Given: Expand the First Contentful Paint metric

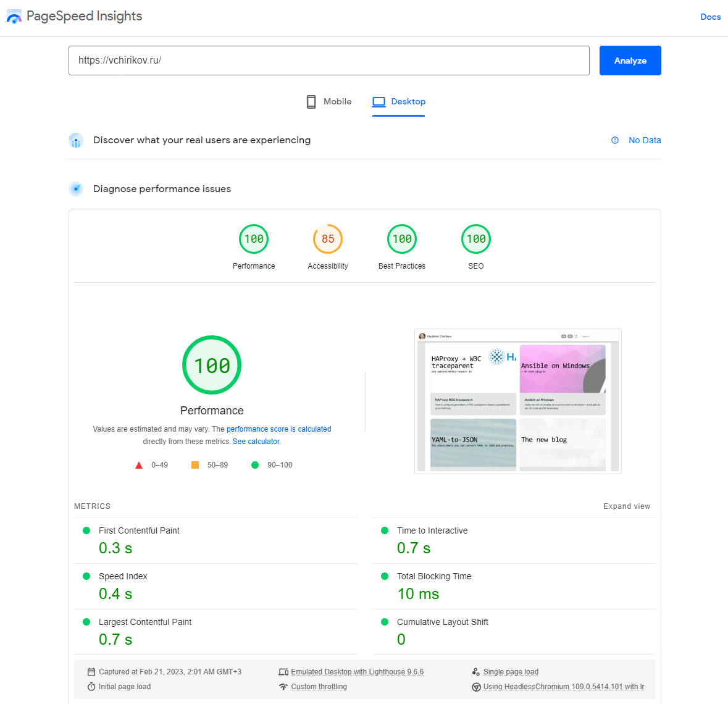Looking at the screenshot, I should tap(139, 530).
